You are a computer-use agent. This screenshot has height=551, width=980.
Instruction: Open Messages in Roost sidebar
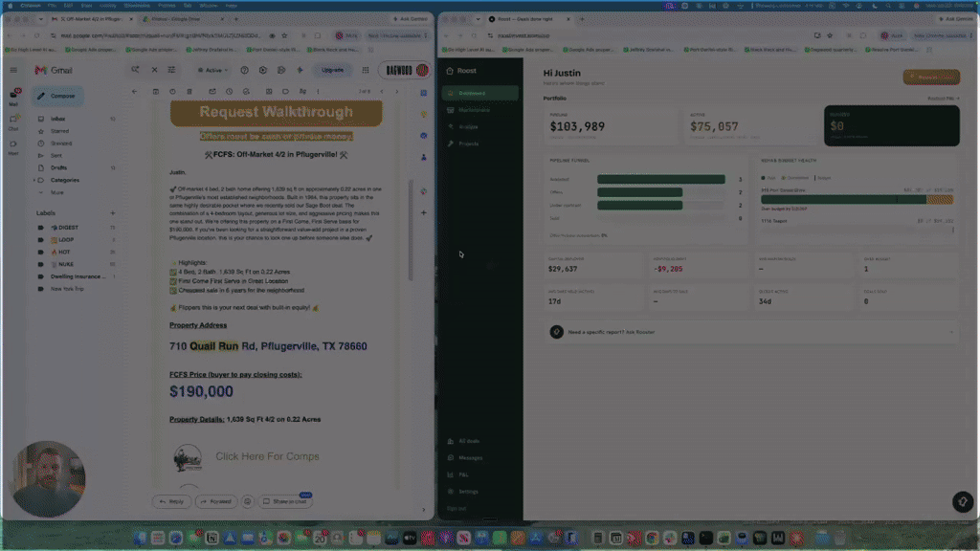[480, 458]
